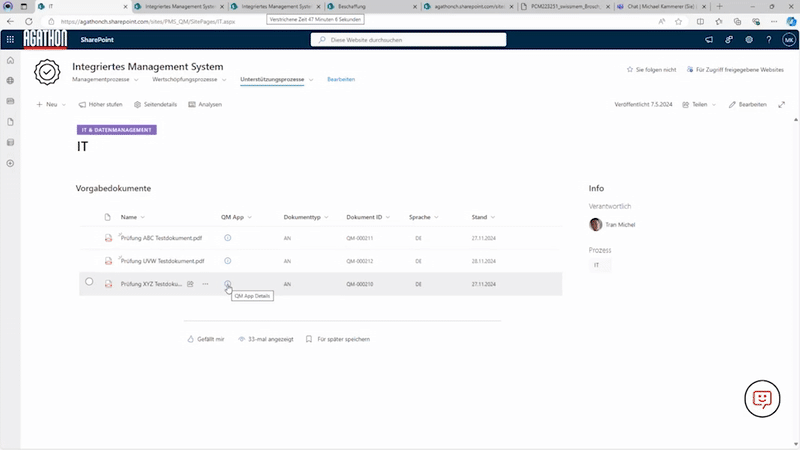The height and width of the screenshot is (450, 800).
Task: Open the Create icon in left app bar
Action: pyautogui.click(x=10, y=163)
